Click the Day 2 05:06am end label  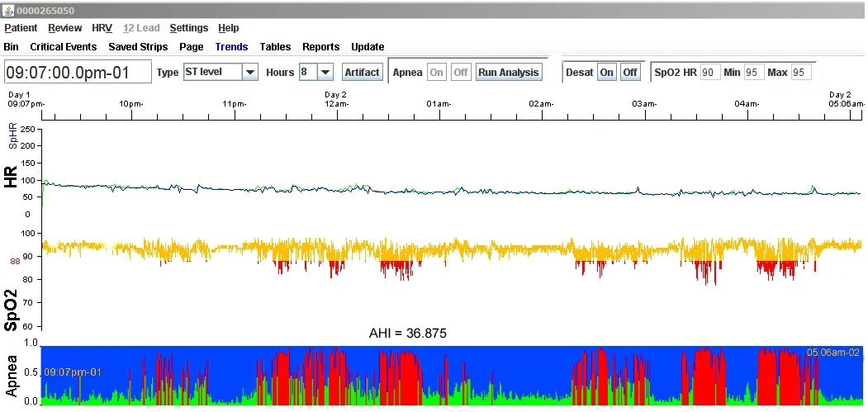click(847, 99)
